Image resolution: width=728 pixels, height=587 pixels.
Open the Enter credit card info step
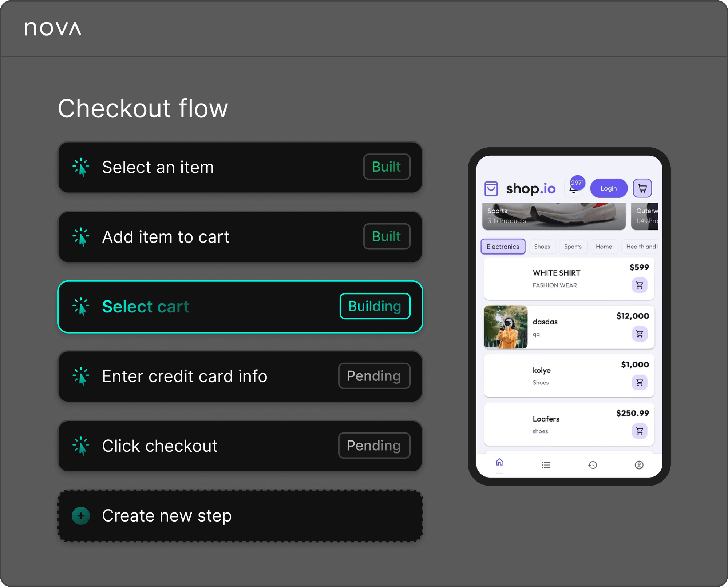240,376
